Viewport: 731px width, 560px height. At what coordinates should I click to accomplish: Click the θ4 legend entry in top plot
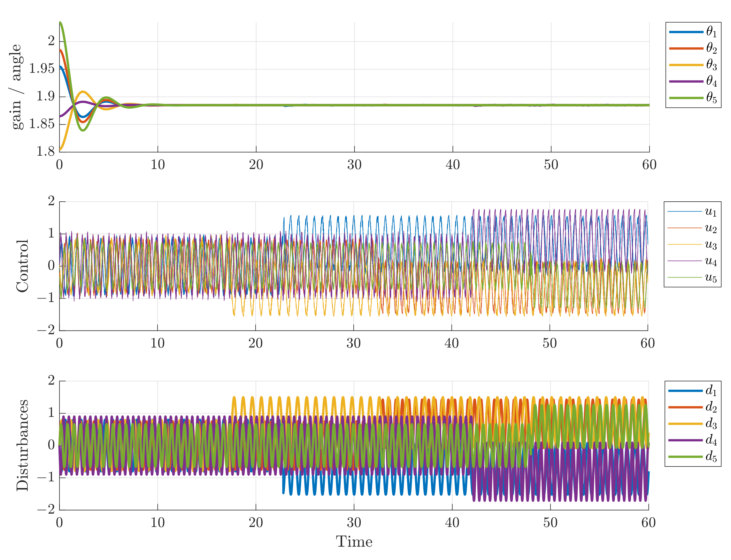pos(693,81)
